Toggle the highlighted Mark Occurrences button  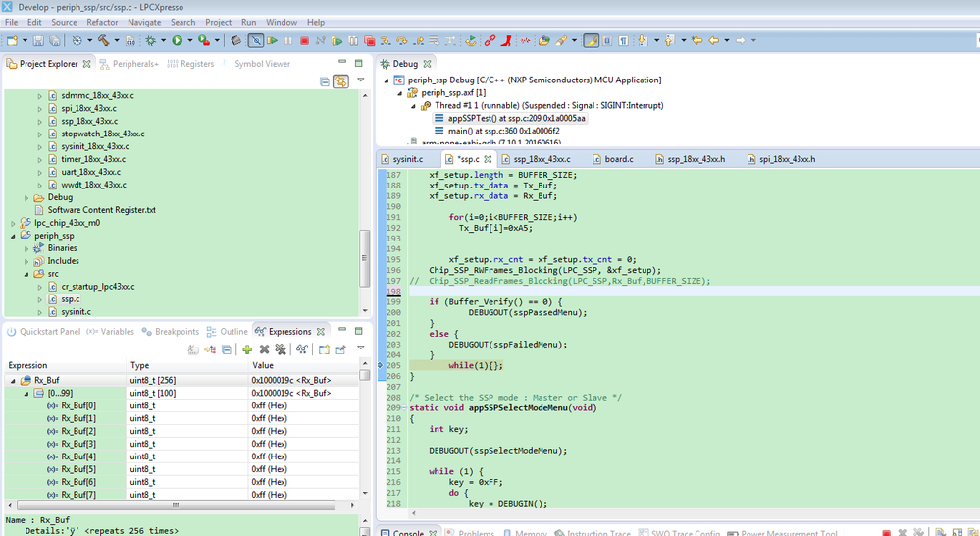click(591, 41)
